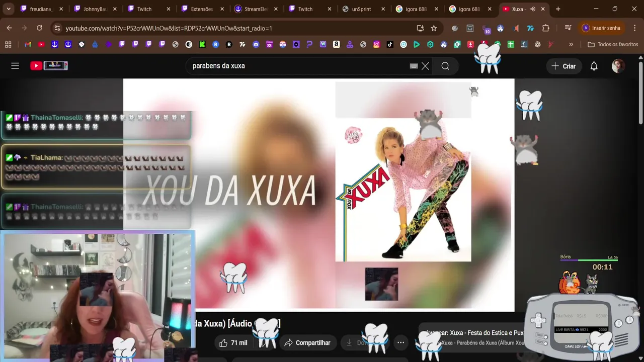The image size is (644, 362).
Task: Open the ChatGPT bookmark icon
Action: [x=537, y=44]
